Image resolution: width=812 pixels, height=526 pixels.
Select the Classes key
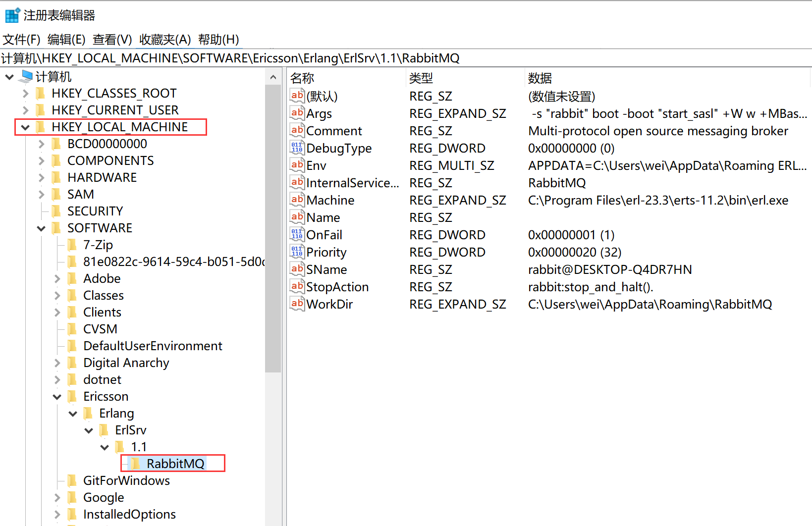point(103,295)
